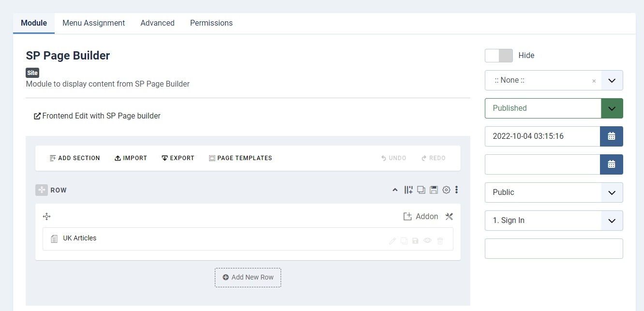The width and height of the screenshot is (644, 311).
Task: Delete the UK Articles addon via trash icon
Action: (x=440, y=240)
